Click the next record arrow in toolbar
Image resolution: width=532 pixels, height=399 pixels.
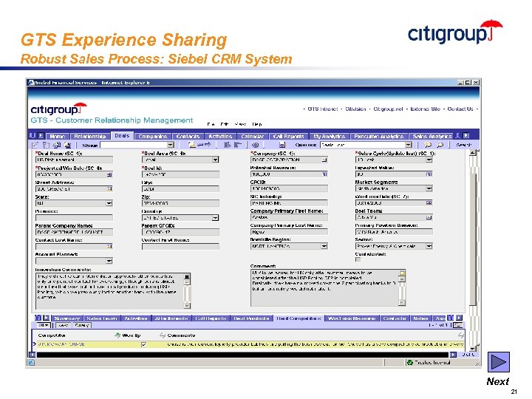(208, 145)
